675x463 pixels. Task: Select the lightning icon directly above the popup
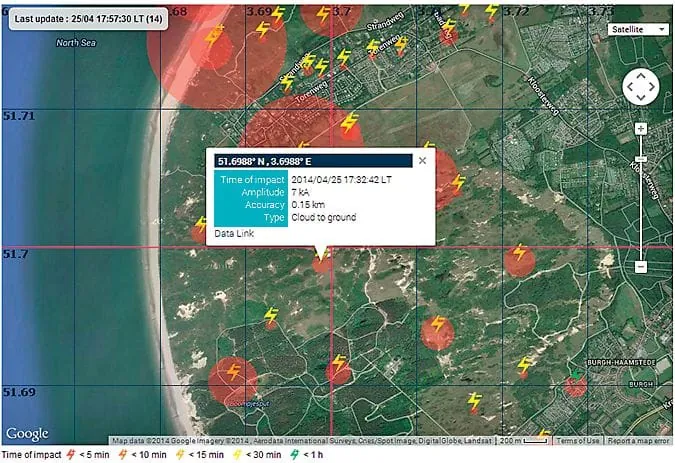pos(349,124)
